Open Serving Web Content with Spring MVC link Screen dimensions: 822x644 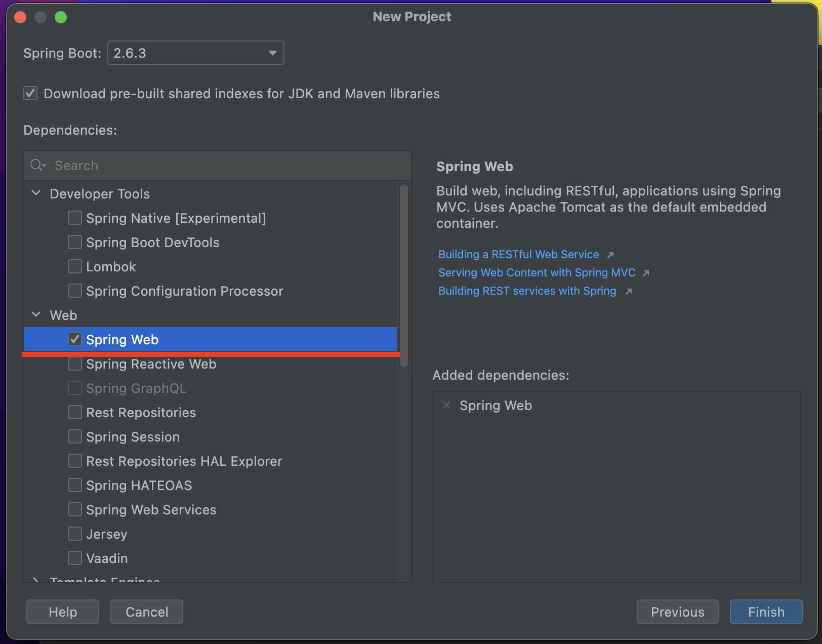click(537, 272)
